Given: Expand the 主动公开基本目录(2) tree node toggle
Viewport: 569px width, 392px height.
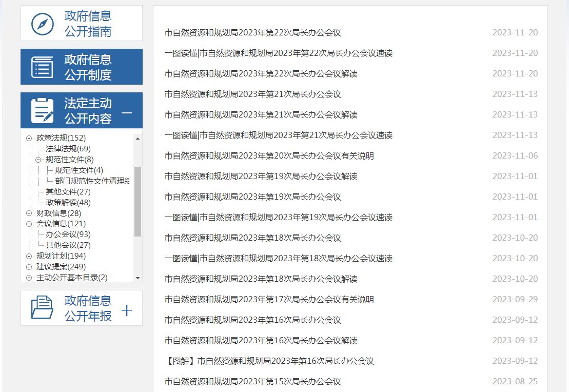Looking at the screenshot, I should [x=29, y=278].
